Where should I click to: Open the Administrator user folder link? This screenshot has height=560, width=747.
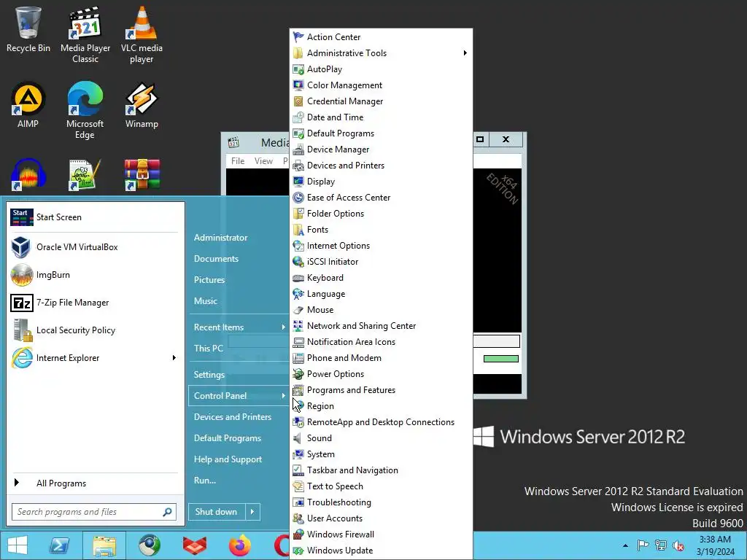click(x=220, y=238)
